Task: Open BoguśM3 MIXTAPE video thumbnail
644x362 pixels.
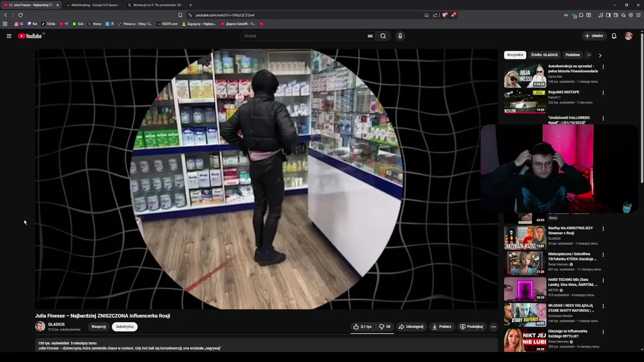Action: pos(525,101)
